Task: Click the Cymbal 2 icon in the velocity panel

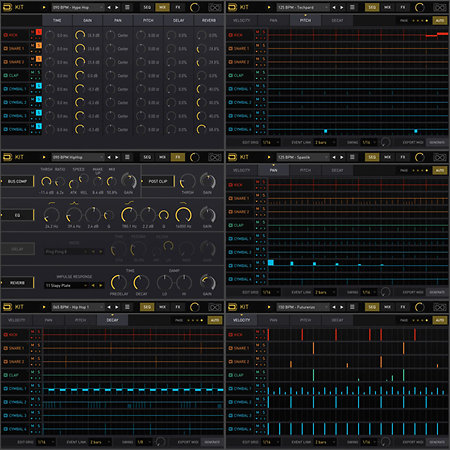Action: [x=230, y=402]
